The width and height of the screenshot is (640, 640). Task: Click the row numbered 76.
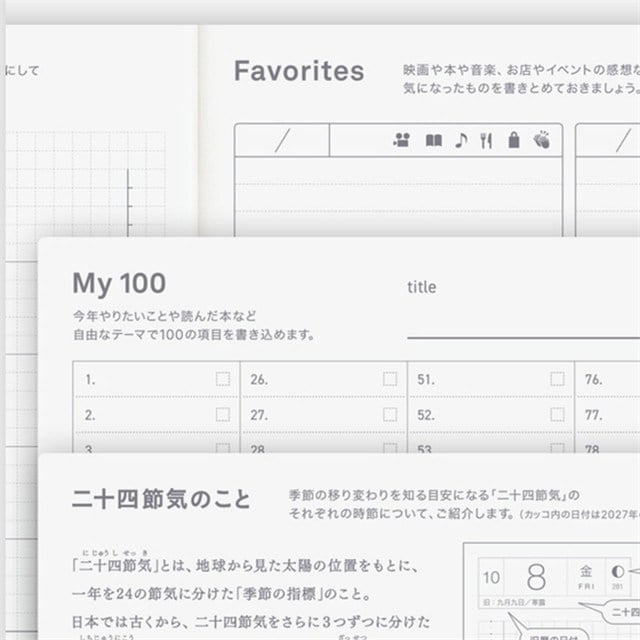(x=608, y=379)
